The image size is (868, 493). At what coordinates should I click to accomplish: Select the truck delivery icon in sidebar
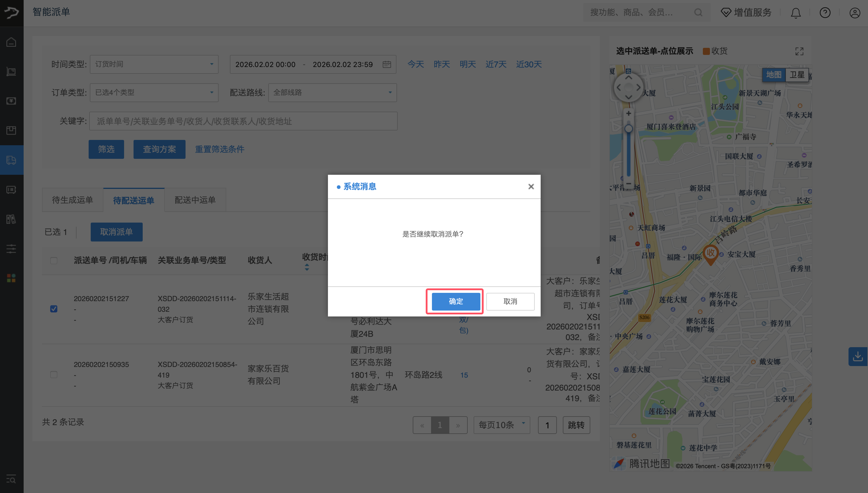pos(11,160)
